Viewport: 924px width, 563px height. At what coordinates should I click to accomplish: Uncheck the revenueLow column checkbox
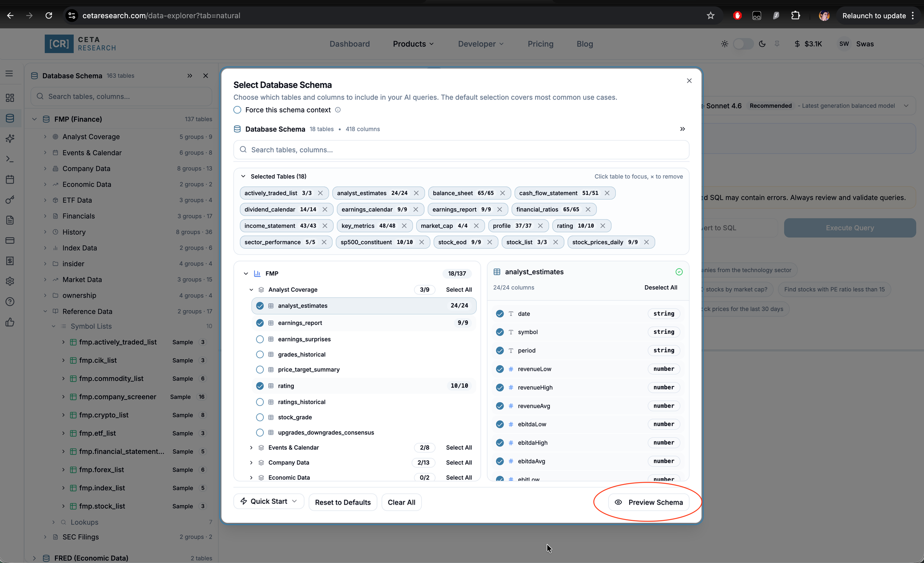pyautogui.click(x=499, y=369)
